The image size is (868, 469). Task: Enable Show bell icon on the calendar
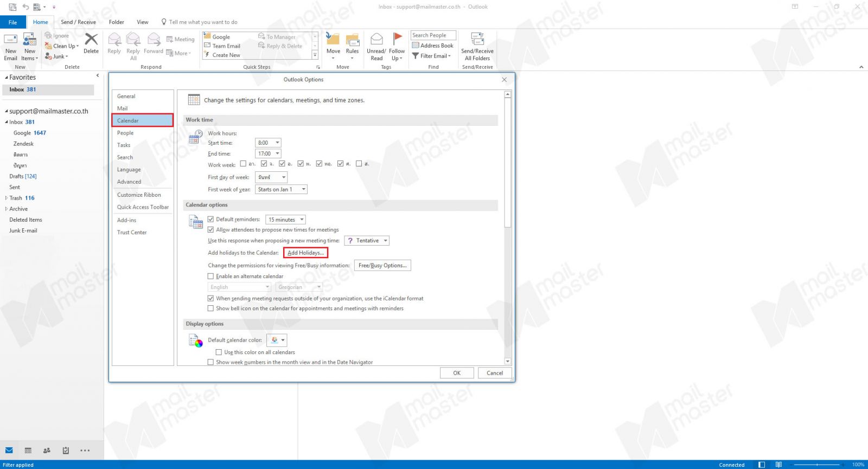(210, 309)
